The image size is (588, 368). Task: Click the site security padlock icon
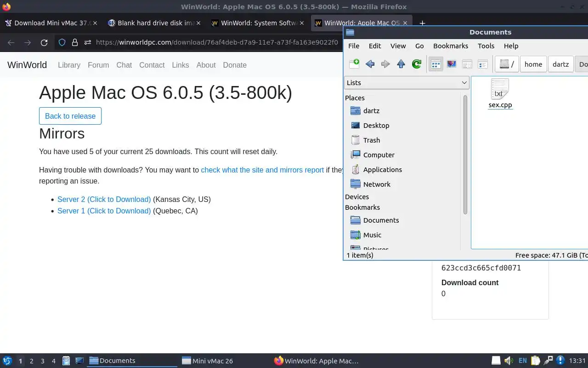click(75, 42)
